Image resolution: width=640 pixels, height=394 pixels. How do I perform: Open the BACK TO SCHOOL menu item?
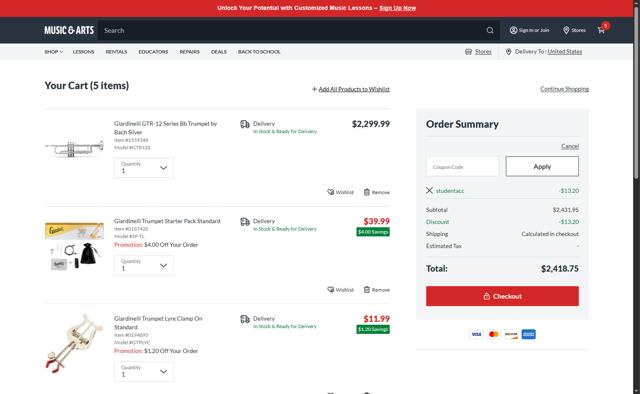pyautogui.click(x=259, y=52)
